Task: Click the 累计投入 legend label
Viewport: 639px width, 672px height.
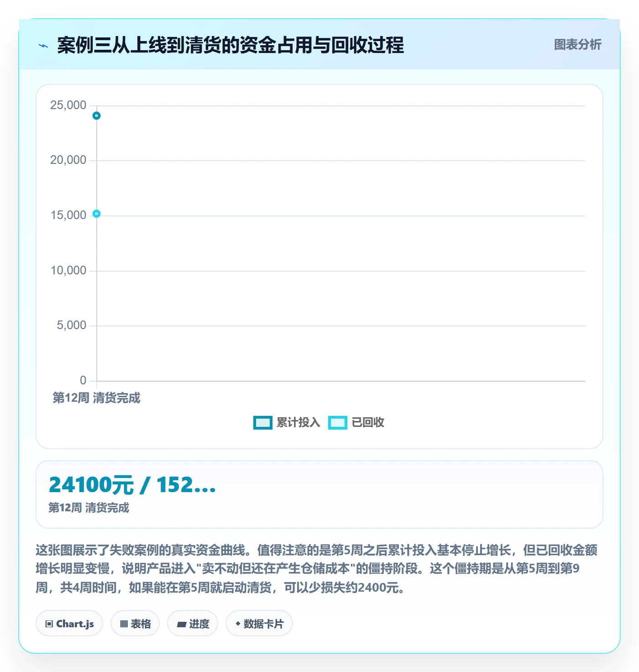Action: tap(298, 423)
